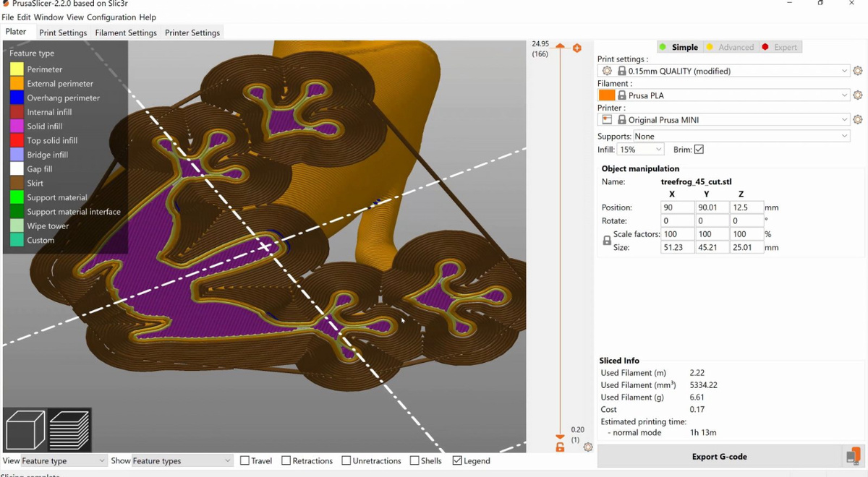Open the File menu

point(7,17)
